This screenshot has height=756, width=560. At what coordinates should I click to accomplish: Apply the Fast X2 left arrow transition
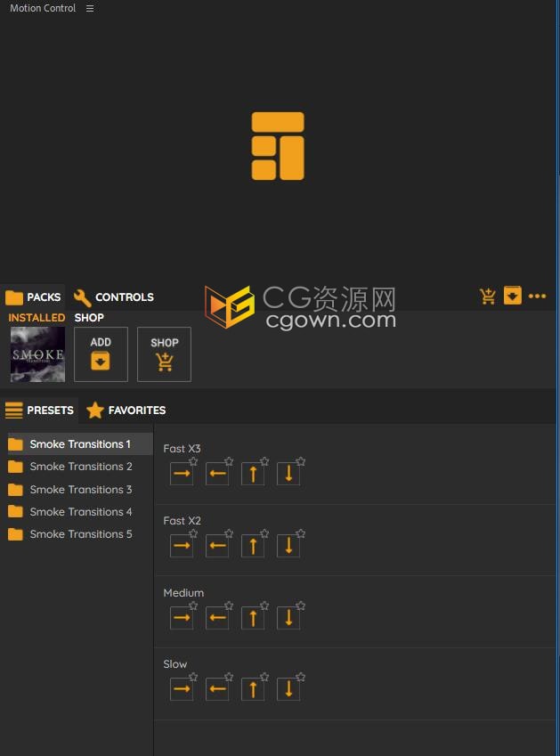tap(217, 546)
